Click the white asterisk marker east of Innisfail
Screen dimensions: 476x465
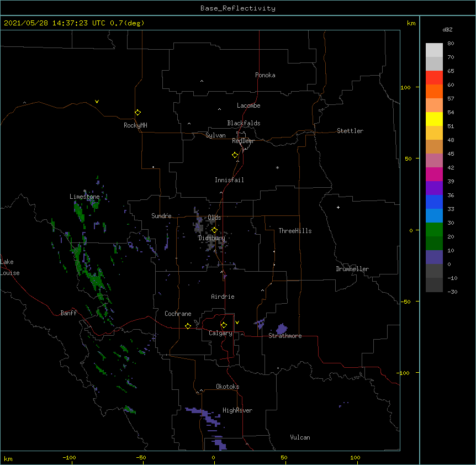coord(277,167)
